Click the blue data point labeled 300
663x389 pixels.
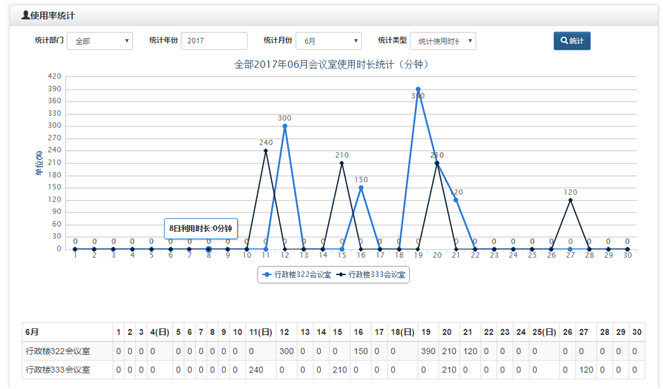(x=285, y=126)
